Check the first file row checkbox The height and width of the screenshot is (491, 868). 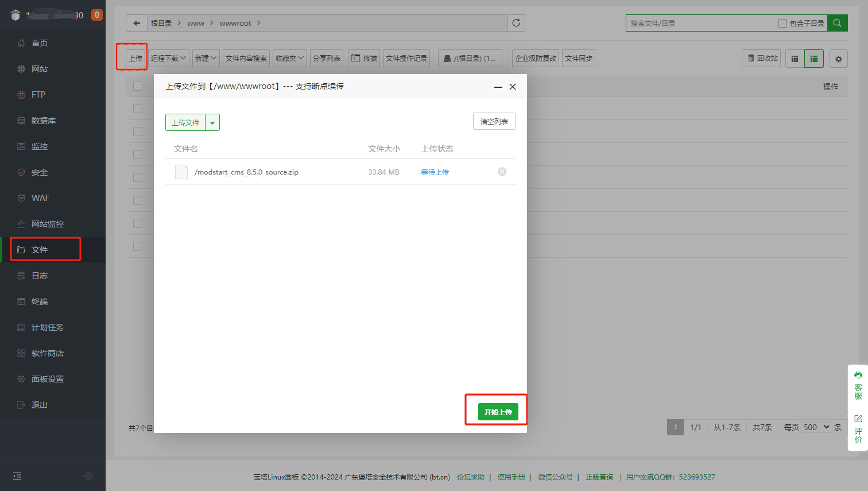136,108
